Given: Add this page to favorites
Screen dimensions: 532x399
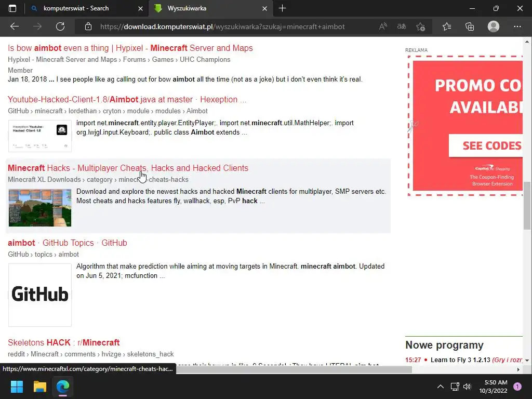Looking at the screenshot, I should coord(420,26).
